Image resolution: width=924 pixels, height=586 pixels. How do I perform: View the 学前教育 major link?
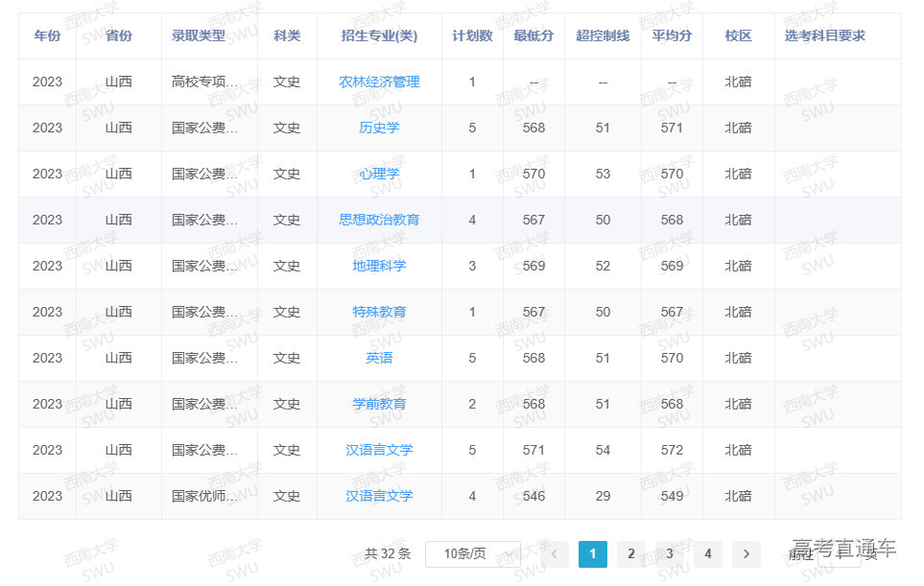(x=379, y=405)
